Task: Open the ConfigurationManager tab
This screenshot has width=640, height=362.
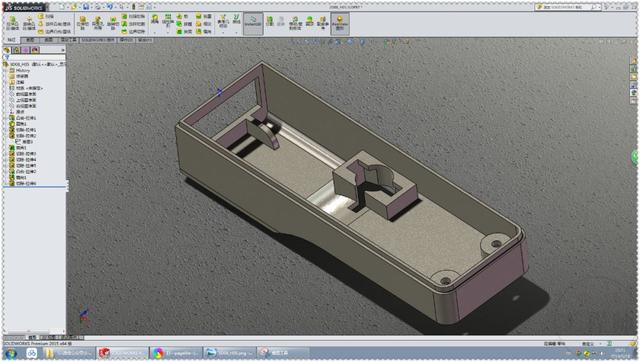Action: [26, 50]
